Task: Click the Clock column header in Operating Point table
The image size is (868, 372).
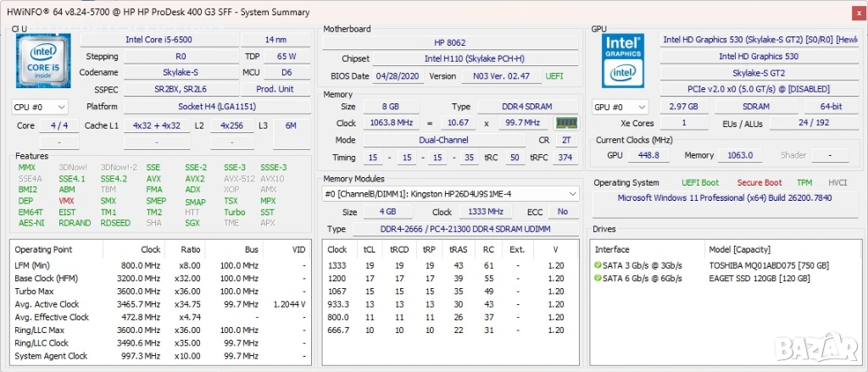Action: point(150,249)
